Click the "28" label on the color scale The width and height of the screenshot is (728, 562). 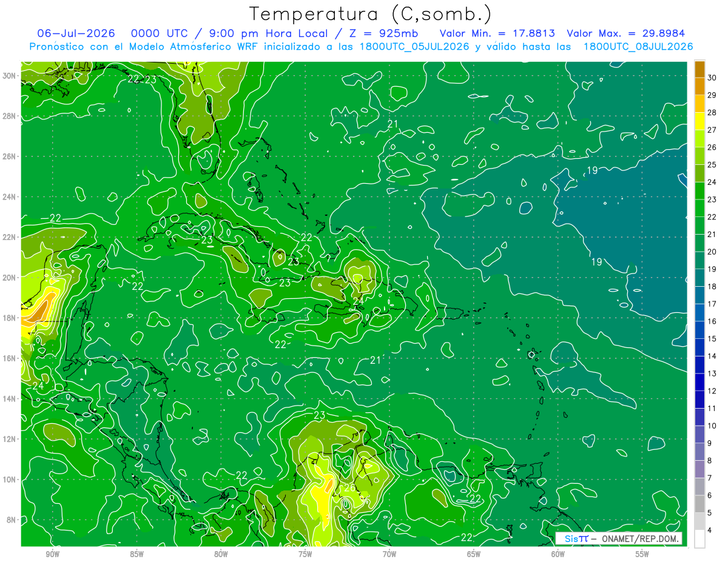click(712, 113)
